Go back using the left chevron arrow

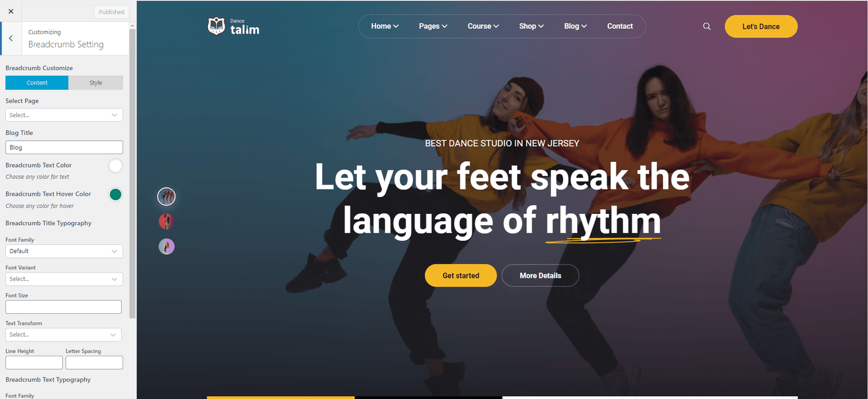(11, 38)
